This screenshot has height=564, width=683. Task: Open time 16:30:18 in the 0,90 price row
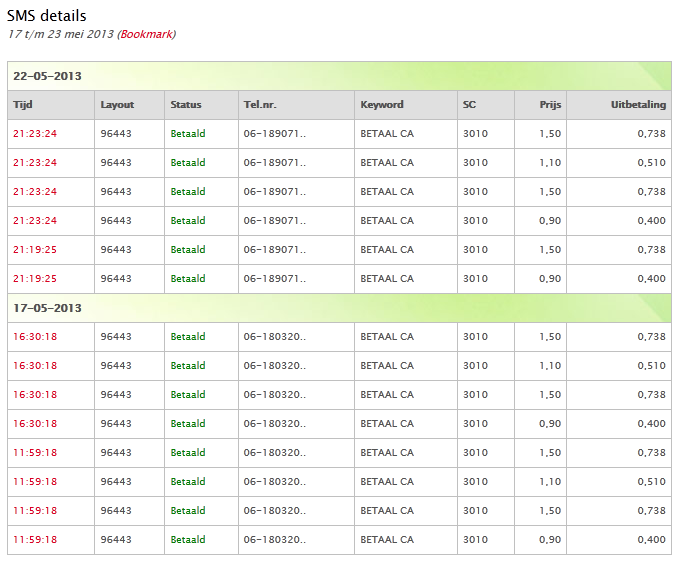(x=35, y=423)
